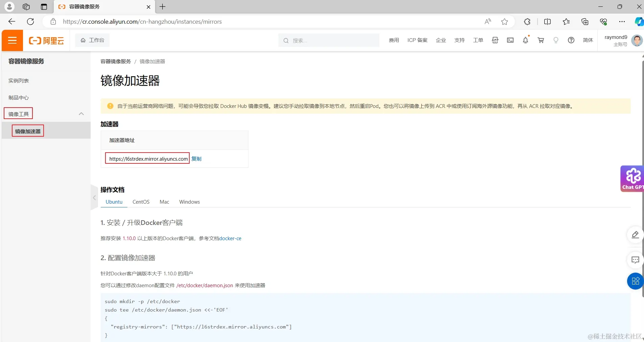Go to 实例列表 in sidebar
This screenshot has height=342, width=644.
(19, 81)
